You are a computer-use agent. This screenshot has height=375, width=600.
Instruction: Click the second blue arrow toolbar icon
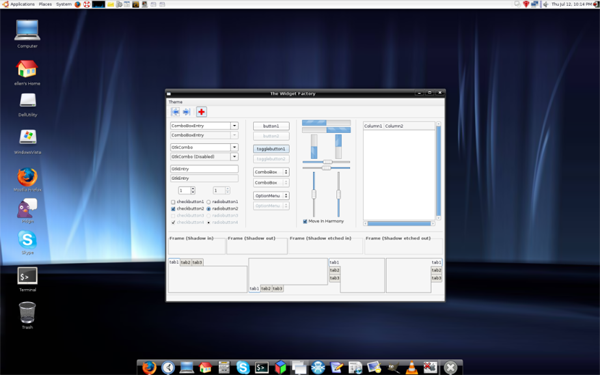point(187,112)
